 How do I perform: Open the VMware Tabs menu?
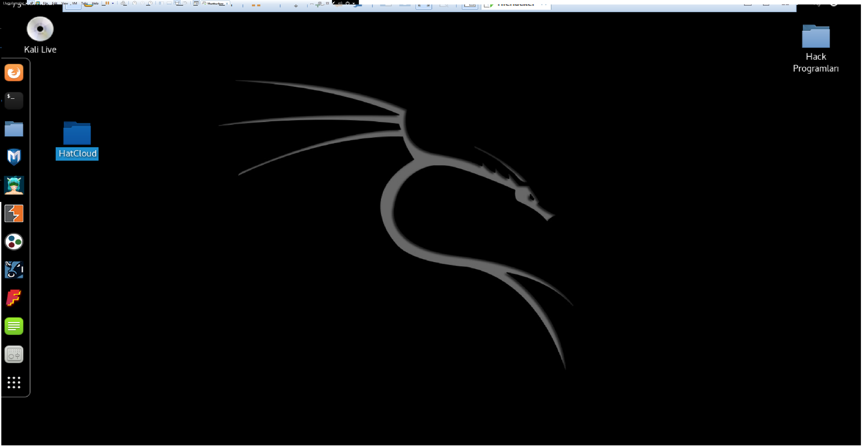click(84, 3)
